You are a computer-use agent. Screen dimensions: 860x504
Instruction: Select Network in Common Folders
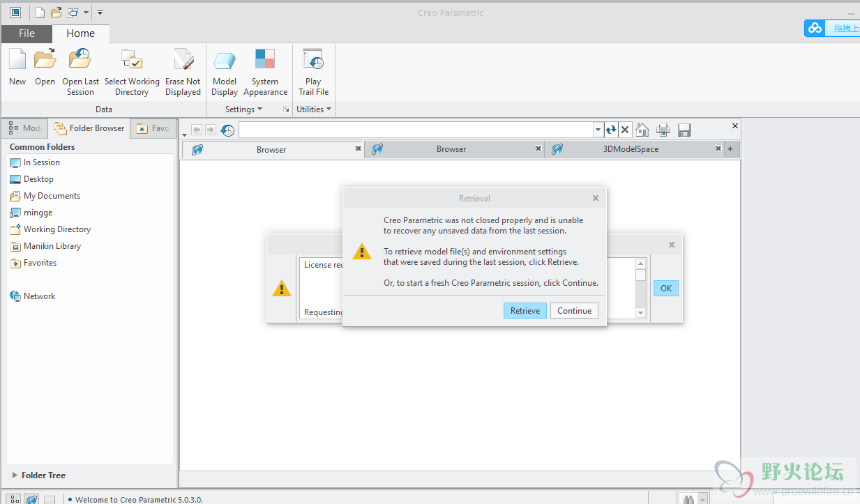[x=33, y=296]
